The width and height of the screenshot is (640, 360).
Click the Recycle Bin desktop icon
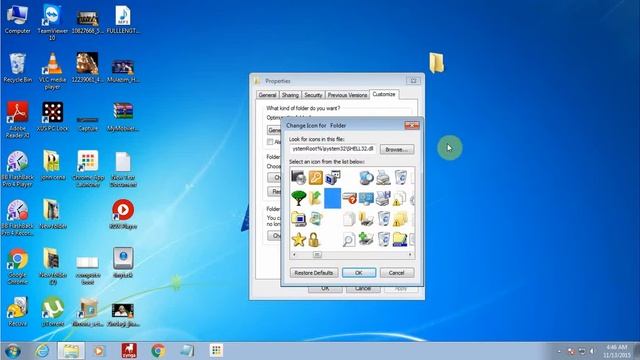(18, 68)
